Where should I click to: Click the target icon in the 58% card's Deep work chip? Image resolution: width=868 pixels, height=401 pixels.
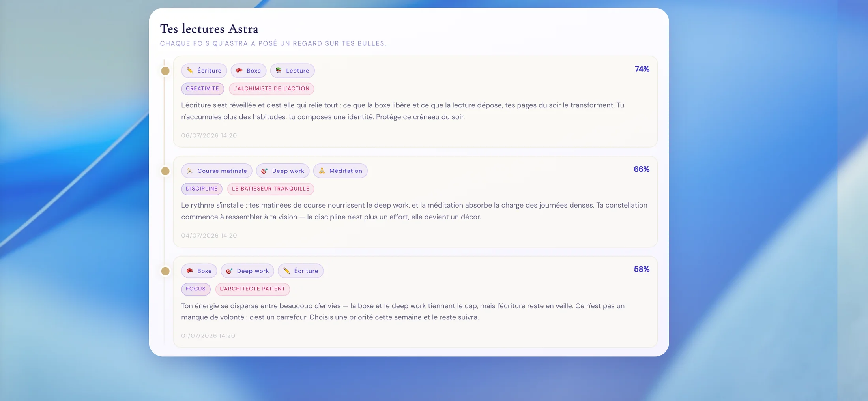pyautogui.click(x=229, y=271)
